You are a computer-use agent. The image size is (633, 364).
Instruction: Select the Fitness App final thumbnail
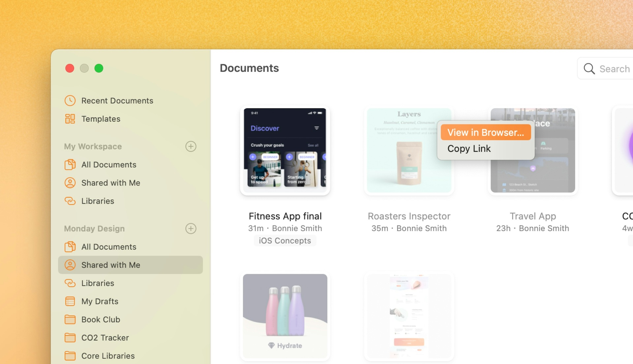[285, 150]
